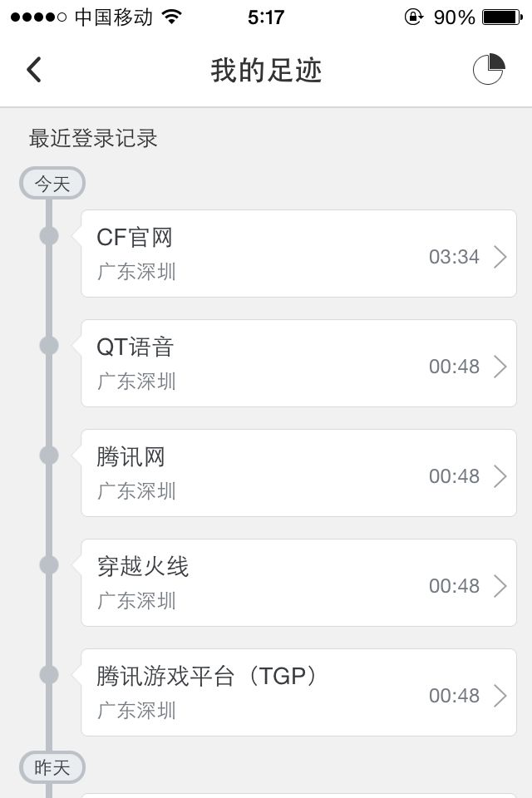Tap the battery icon in the status bar
Image resolution: width=532 pixels, height=798 pixels.
[x=502, y=17]
